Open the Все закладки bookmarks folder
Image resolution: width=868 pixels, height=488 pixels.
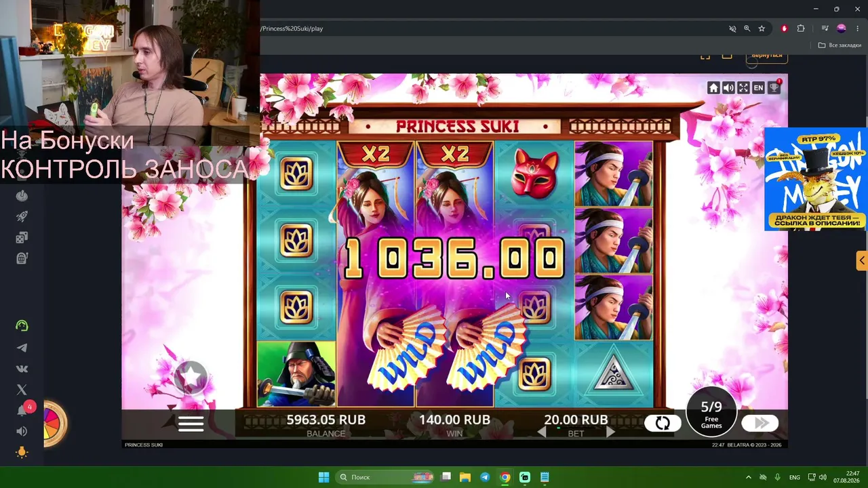click(840, 45)
